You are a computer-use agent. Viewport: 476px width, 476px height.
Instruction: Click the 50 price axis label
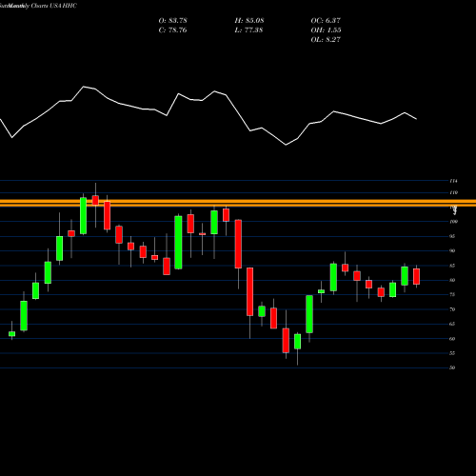[452, 367]
